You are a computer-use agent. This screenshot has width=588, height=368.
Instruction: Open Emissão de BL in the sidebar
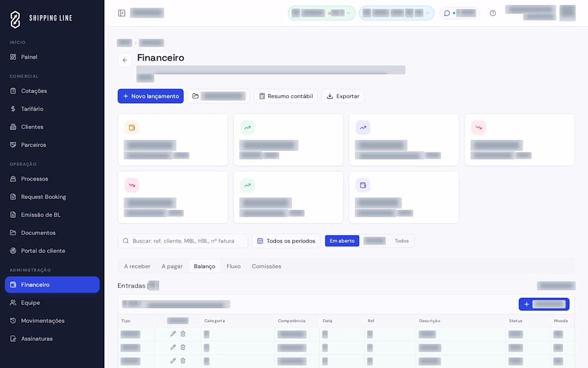tap(52, 215)
